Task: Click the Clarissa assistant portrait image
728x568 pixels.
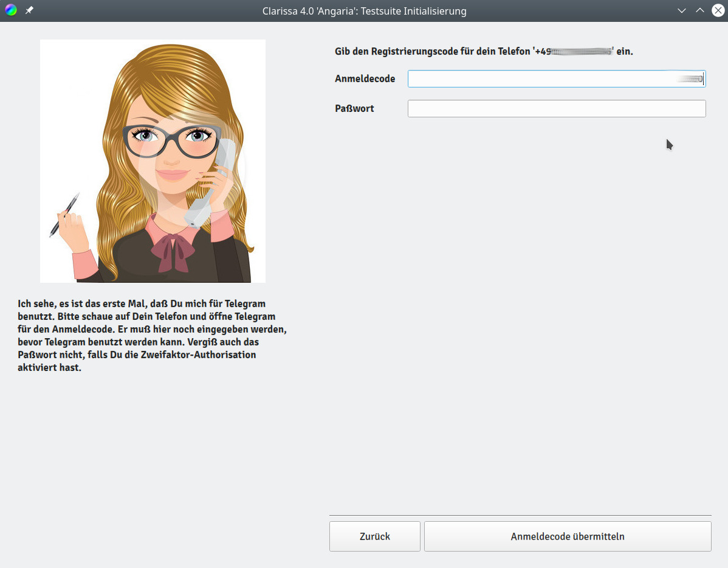Action: click(153, 161)
